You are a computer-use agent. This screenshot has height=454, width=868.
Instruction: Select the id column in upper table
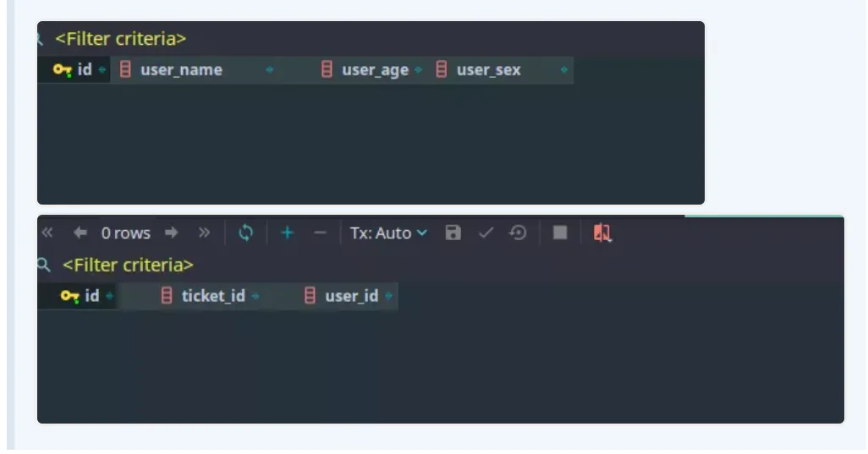coord(74,69)
